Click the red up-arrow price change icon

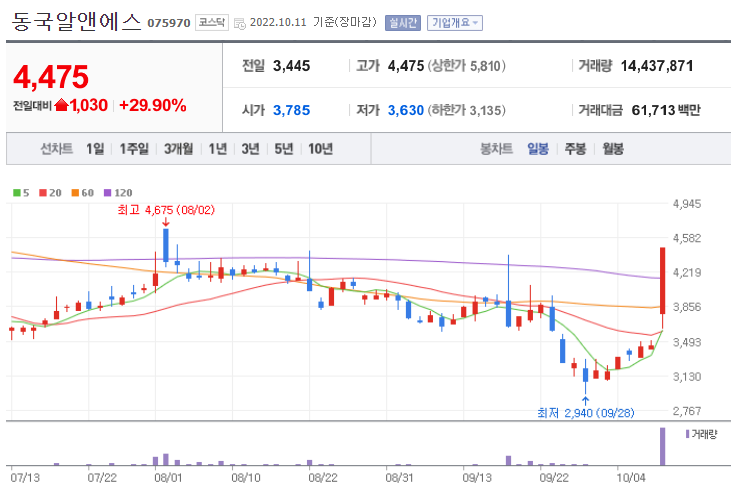61,105
